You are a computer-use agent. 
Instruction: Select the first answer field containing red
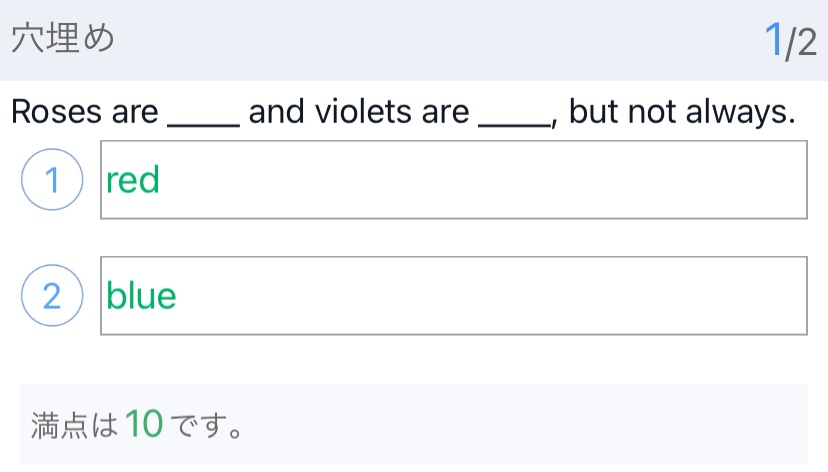(x=453, y=181)
